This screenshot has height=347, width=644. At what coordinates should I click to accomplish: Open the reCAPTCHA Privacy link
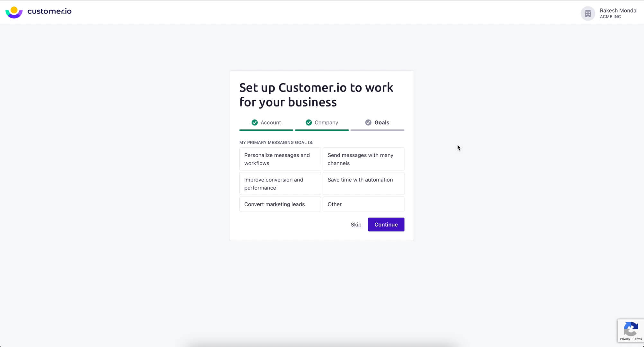[625, 339]
